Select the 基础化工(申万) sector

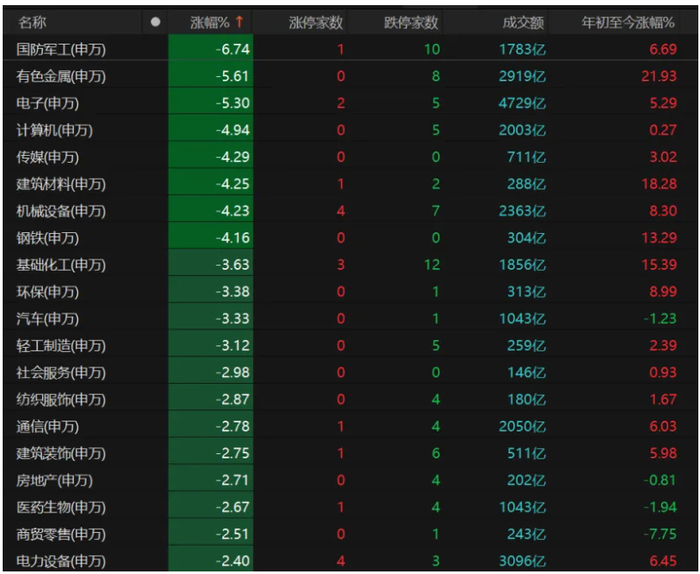click(x=61, y=265)
